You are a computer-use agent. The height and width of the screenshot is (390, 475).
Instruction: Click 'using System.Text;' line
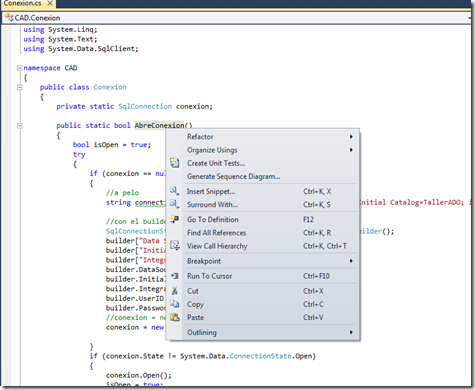click(60, 39)
